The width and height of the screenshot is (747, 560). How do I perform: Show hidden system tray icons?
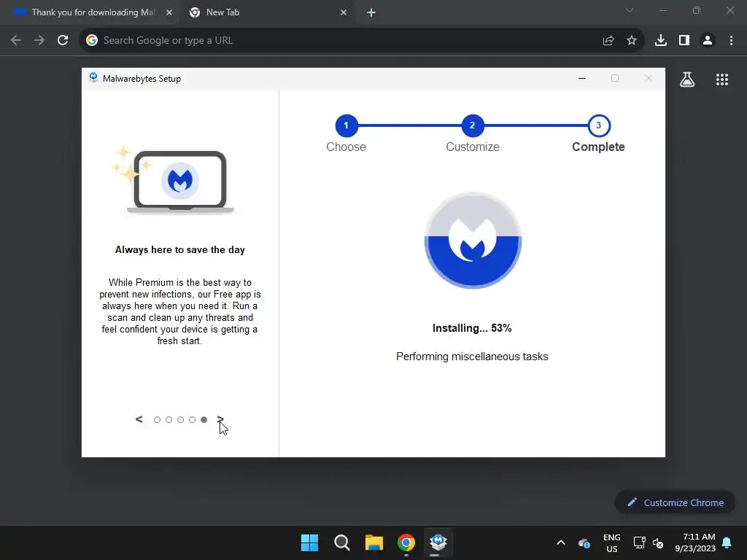(561, 542)
